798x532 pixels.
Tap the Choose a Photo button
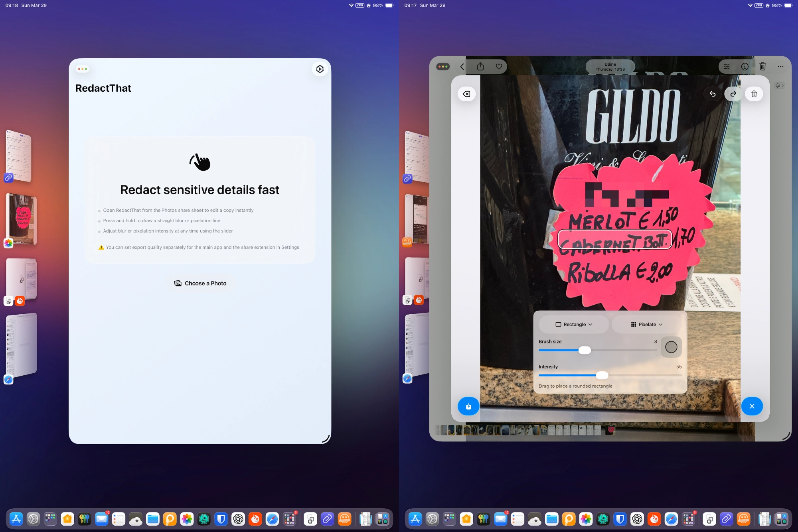[x=200, y=283]
